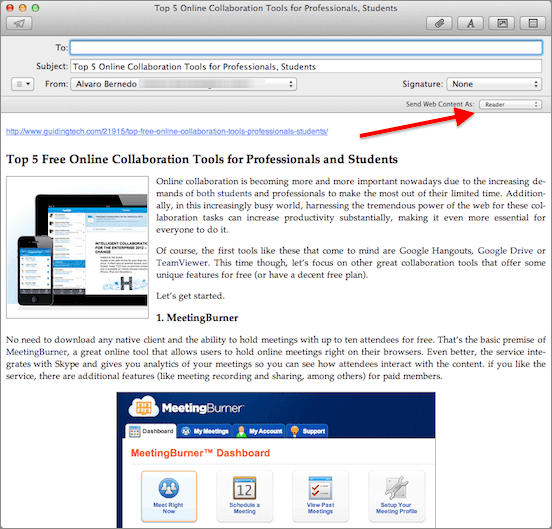Expand the header fields customize dropdown
This screenshot has height=529, width=552.
tap(23, 84)
